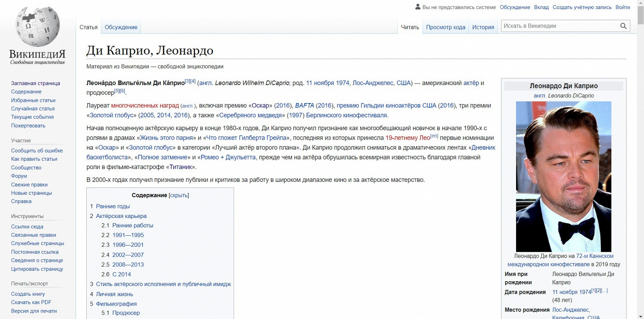Click the Leonardo DiCaprio infobox photo
Screen dimensions: 644x319
[563, 176]
